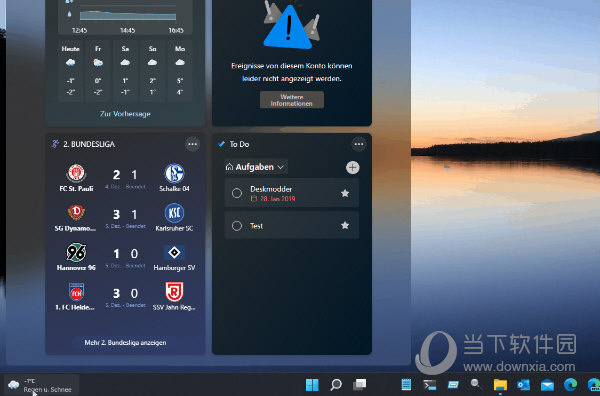Add a new task with plus icon

tap(352, 168)
